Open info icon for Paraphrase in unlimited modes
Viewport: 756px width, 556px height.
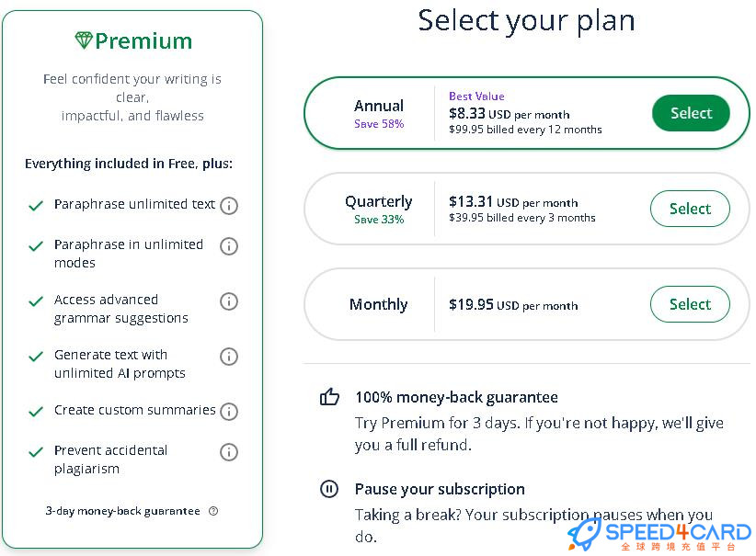tap(229, 246)
